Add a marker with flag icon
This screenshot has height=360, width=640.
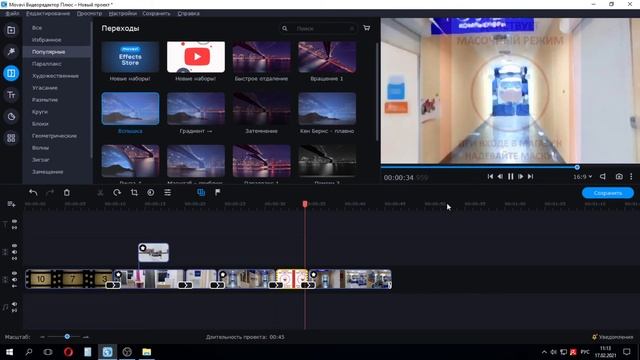218,192
